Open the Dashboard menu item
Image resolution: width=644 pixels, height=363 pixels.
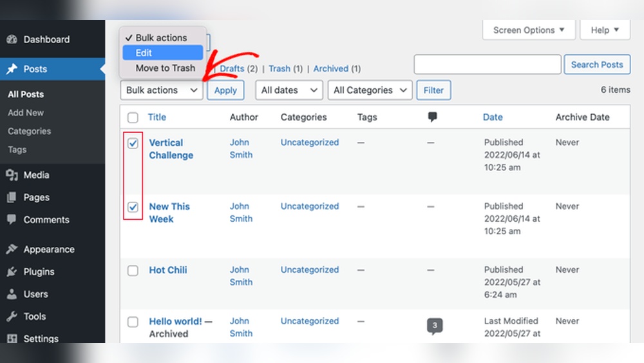[x=53, y=39]
